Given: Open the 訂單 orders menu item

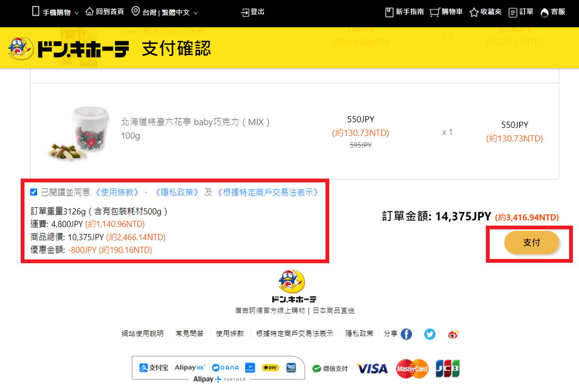Looking at the screenshot, I should pyautogui.click(x=521, y=12).
